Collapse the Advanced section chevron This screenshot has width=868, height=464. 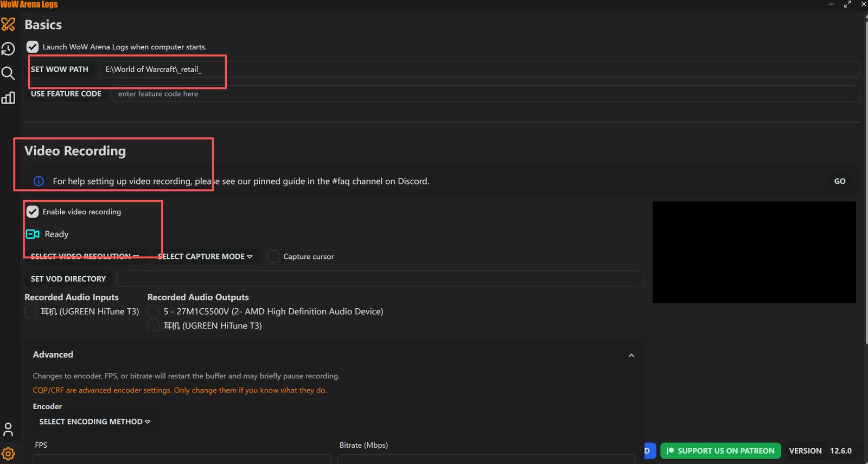tap(631, 355)
